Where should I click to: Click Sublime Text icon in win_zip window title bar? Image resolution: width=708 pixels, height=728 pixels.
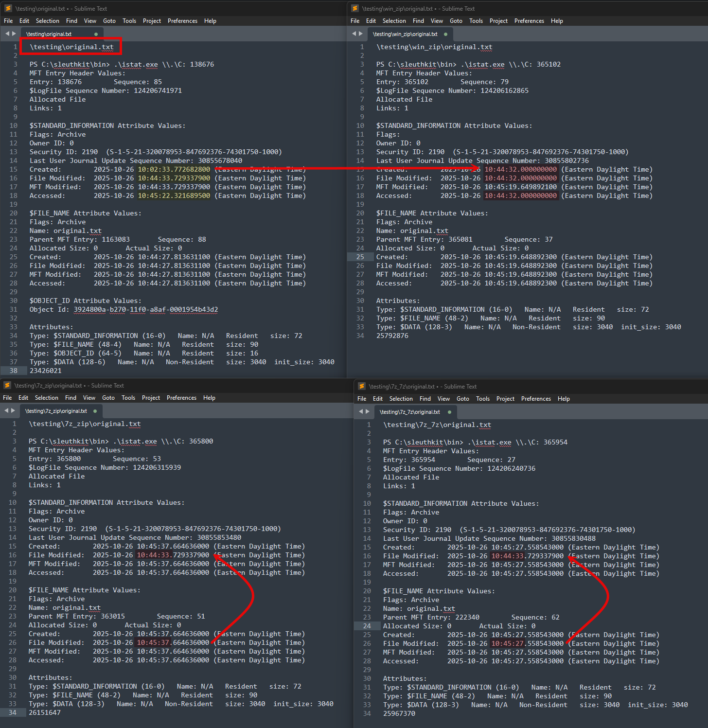354,8
